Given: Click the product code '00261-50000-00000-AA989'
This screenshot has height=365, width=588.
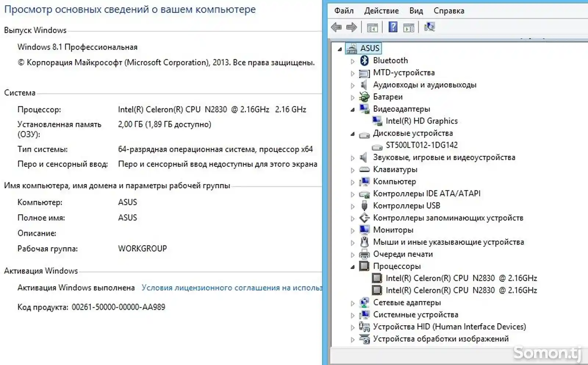Looking at the screenshot, I should 118,307.
